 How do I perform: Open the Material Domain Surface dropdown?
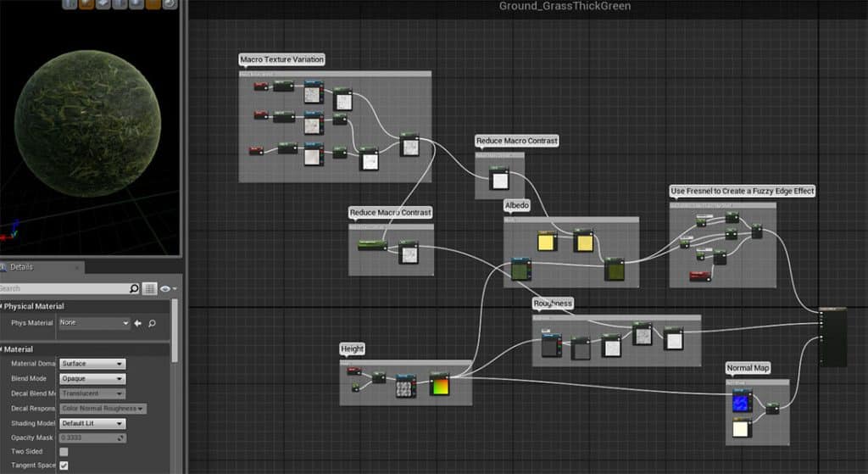click(92, 364)
